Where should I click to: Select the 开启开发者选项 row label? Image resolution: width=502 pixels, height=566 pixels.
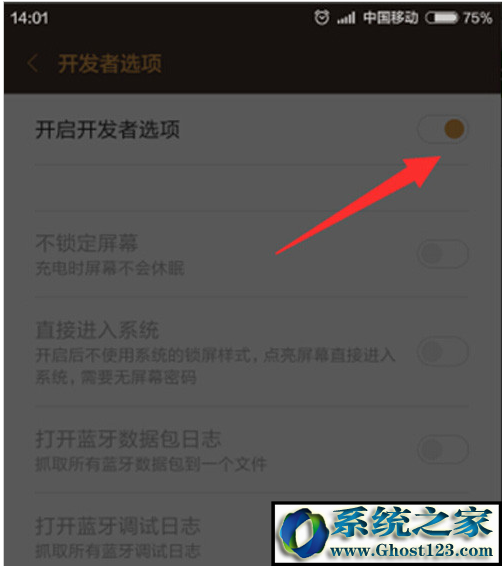(x=108, y=130)
